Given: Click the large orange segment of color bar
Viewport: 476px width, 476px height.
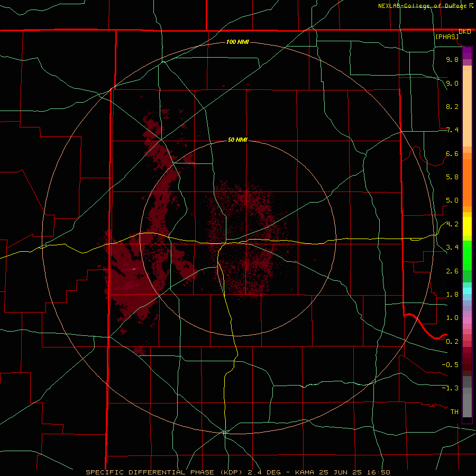Looking at the screenshot, I should [467, 182].
